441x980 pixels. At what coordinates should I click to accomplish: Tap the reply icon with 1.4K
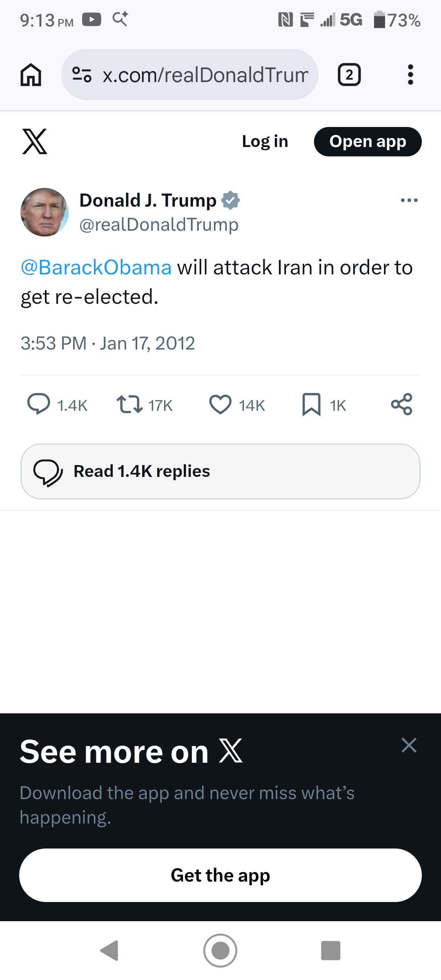click(39, 404)
